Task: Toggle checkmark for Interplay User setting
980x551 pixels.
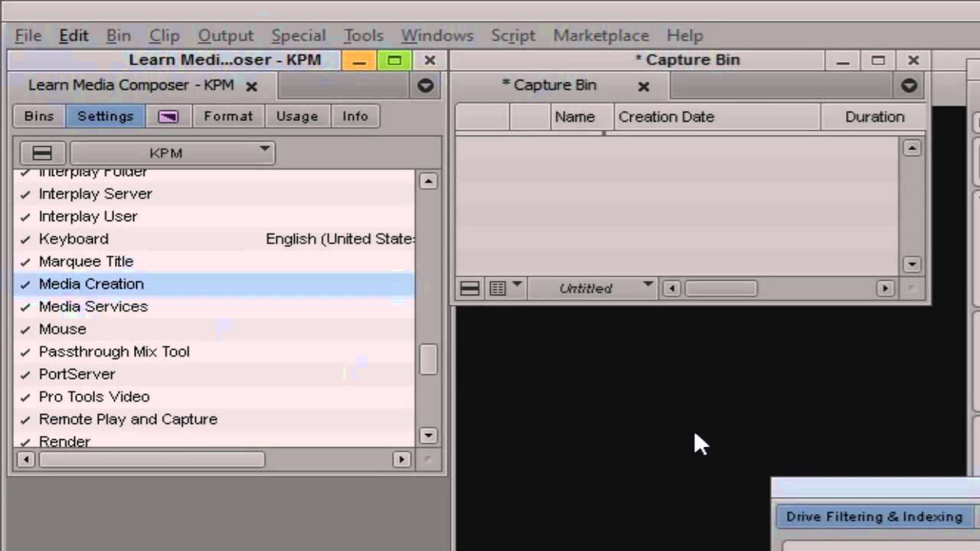Action: pyautogui.click(x=25, y=217)
